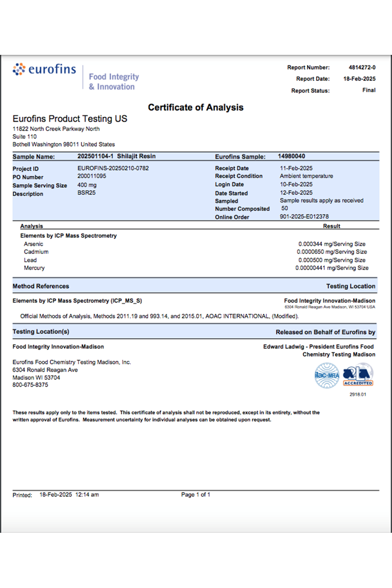
Task: Select arsenic result 0.000344 mg/Serving Size
Action: (332, 244)
